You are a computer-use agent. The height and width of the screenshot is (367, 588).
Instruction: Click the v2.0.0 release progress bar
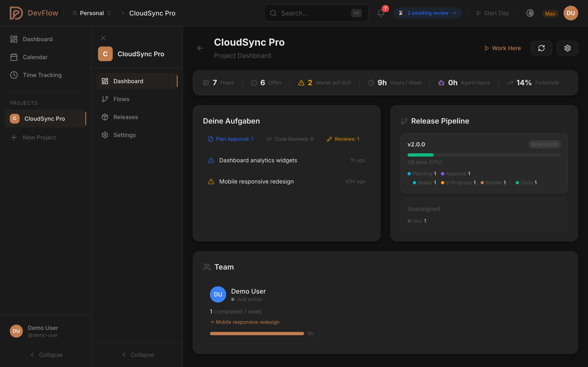(x=484, y=155)
